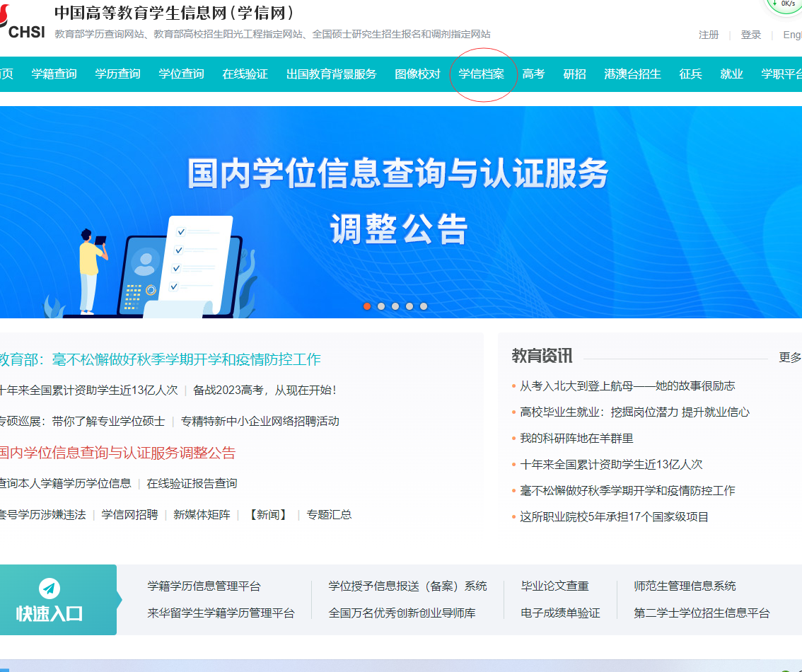
Task: Select the fourth carousel dot
Action: (x=409, y=306)
